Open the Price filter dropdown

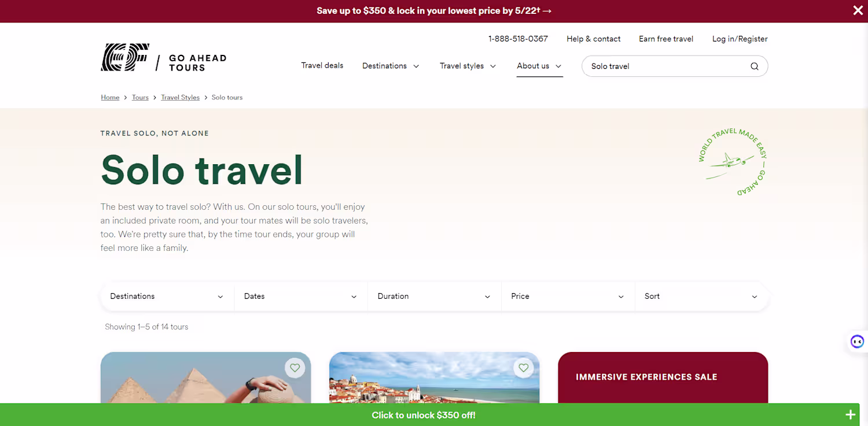click(568, 296)
